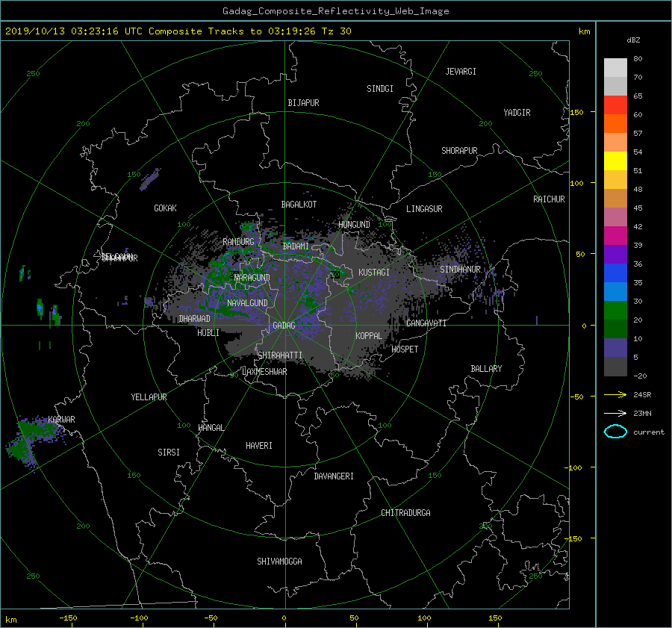
Task: Click the KUSTAGI city label
Action: [x=374, y=273]
